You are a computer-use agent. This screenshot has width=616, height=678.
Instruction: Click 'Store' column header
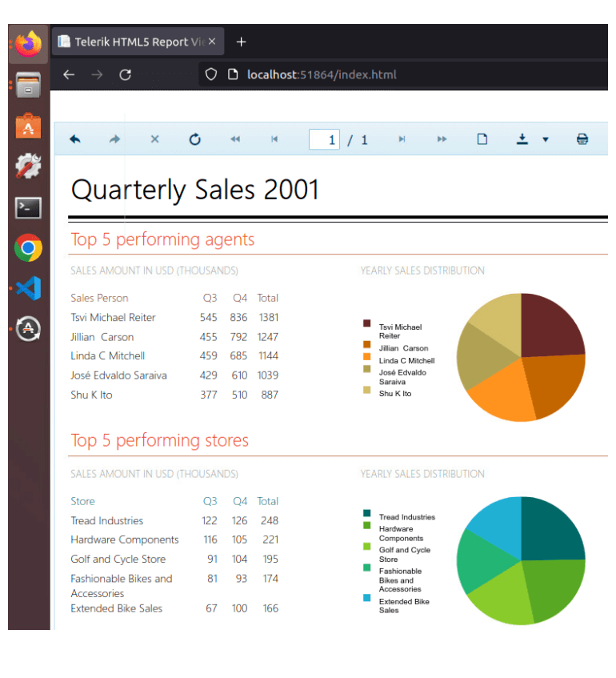pos(82,501)
